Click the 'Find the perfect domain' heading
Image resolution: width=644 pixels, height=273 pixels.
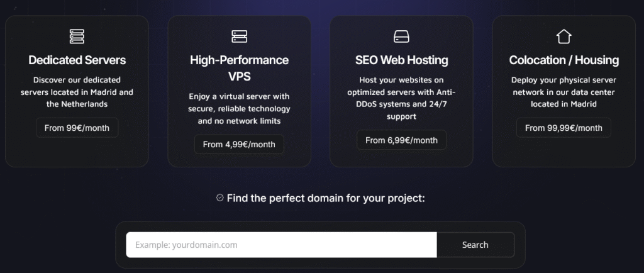coord(326,198)
